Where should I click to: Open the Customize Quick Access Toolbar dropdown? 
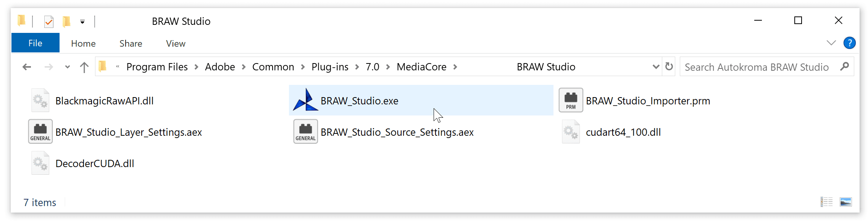(x=82, y=22)
